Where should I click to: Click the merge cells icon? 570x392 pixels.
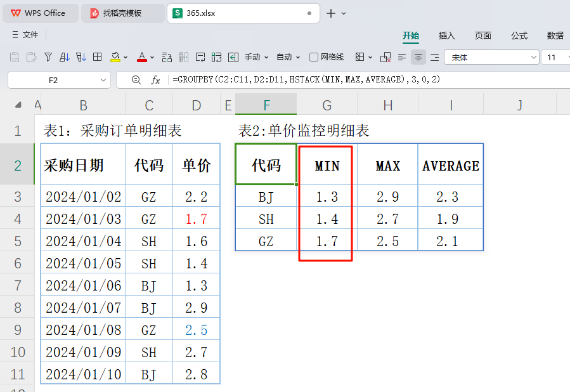pyautogui.click(x=216, y=57)
